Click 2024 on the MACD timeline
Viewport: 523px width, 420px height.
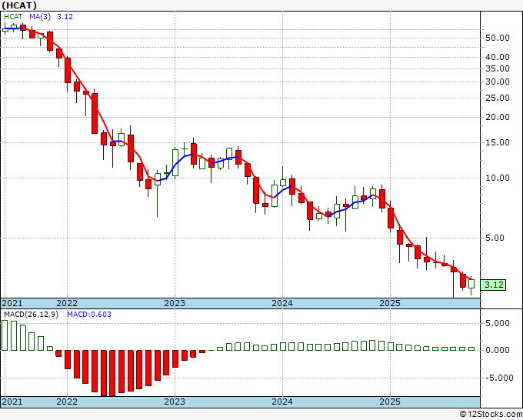[x=282, y=402]
